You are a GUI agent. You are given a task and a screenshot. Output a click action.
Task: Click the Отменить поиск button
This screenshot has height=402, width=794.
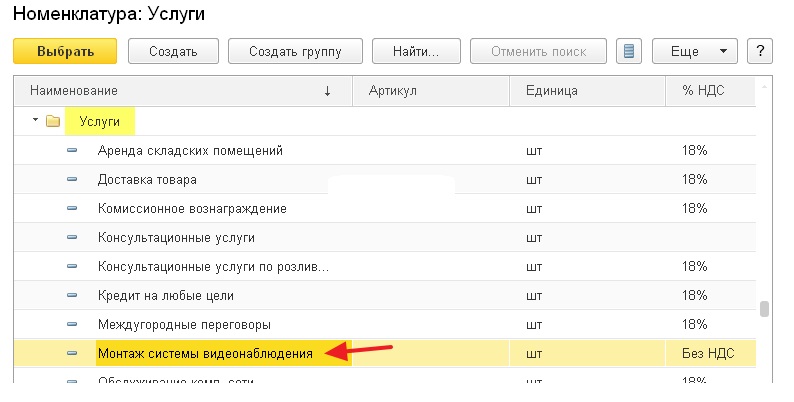(x=538, y=51)
